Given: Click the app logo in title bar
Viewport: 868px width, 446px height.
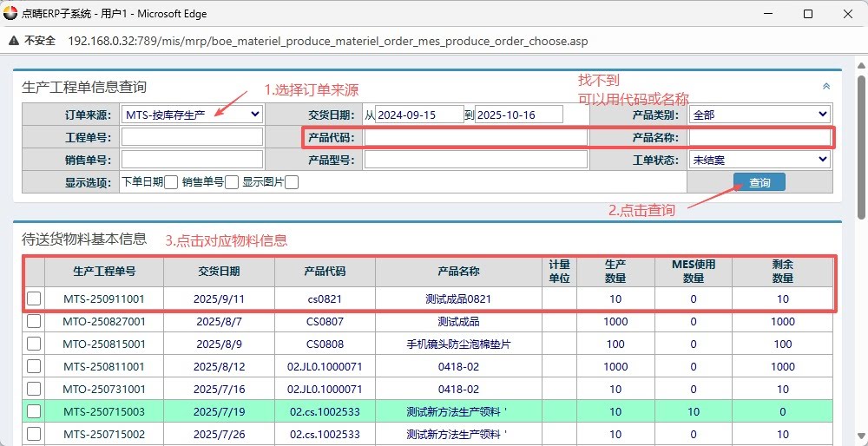Looking at the screenshot, I should coord(10,14).
